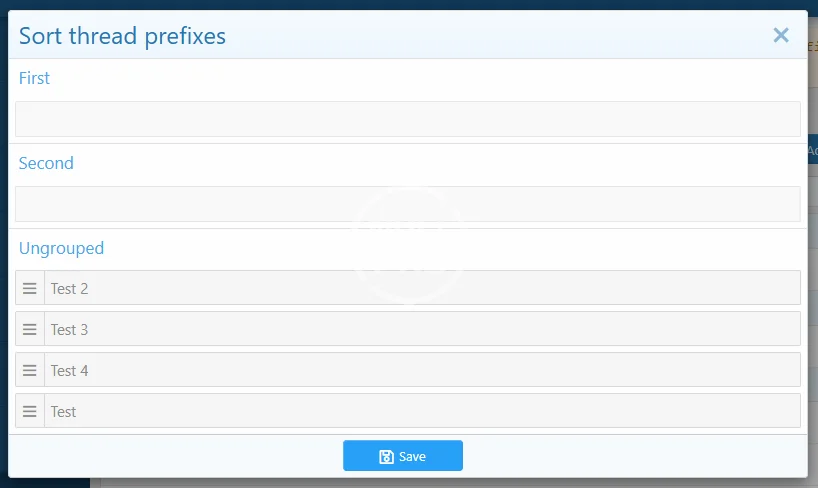Grab the drag handle for Test 2

[30, 288]
